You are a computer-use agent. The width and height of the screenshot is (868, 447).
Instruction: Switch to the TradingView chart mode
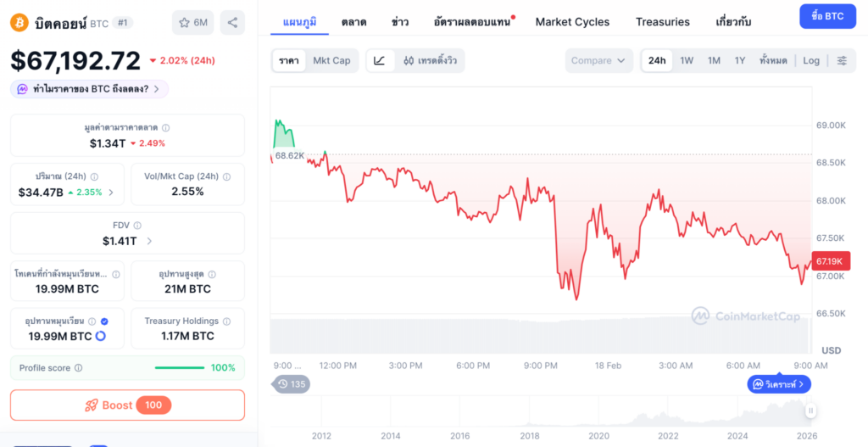(431, 60)
